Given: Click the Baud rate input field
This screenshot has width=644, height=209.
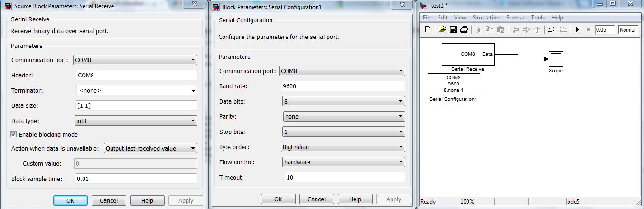Looking at the screenshot, I should coord(343,86).
